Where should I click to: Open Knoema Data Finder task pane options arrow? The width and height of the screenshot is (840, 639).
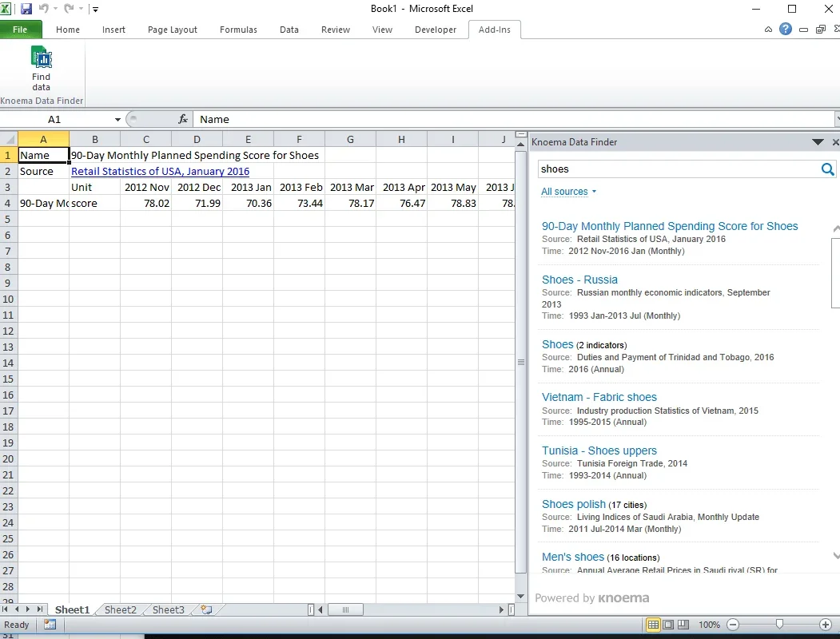click(x=818, y=142)
